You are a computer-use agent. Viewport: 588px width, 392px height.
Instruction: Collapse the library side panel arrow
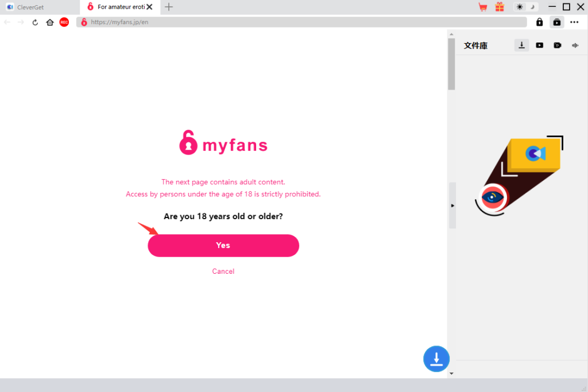[x=452, y=205]
